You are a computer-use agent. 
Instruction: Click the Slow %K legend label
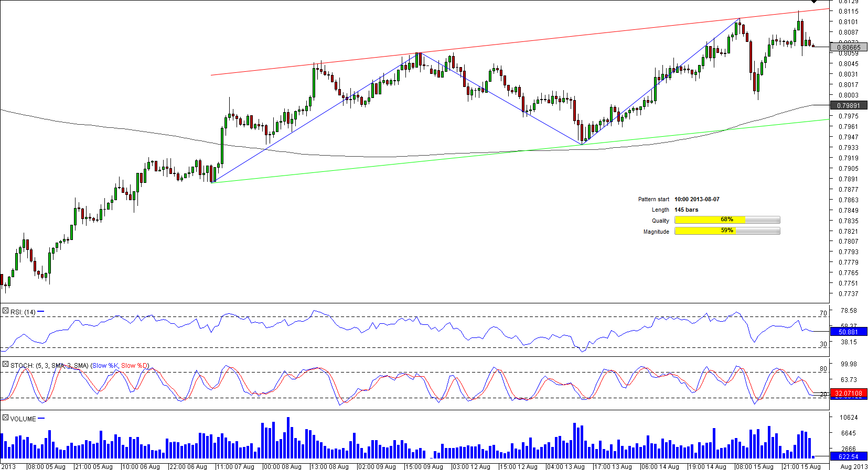(x=105, y=366)
